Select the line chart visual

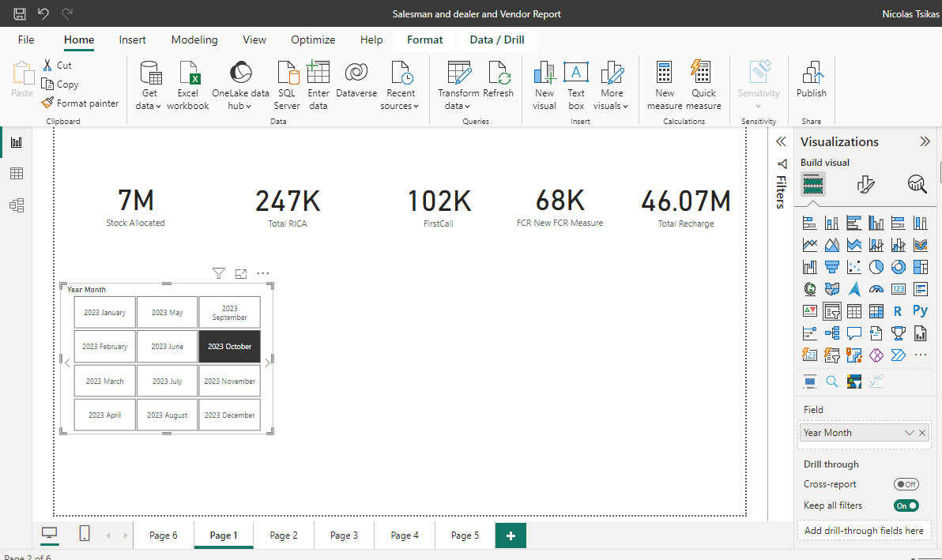point(810,245)
